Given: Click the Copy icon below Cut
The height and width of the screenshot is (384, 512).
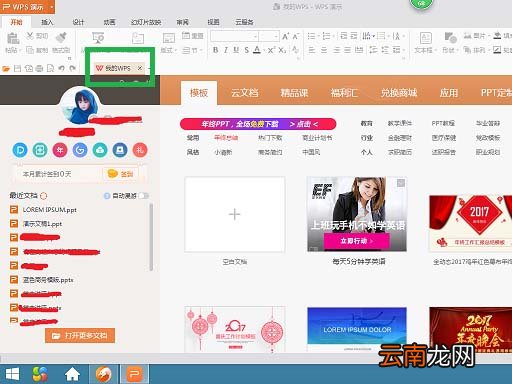Looking at the screenshot, I should [30, 50].
